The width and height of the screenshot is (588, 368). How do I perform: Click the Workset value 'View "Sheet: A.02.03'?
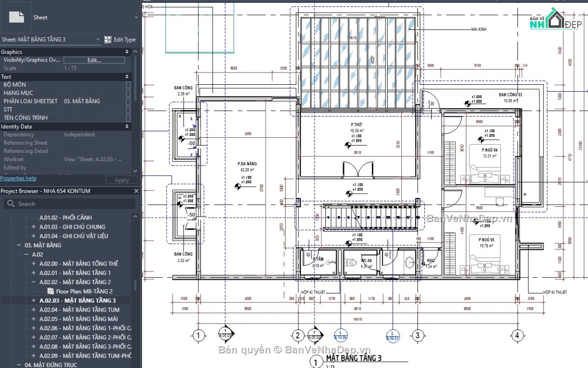(93, 159)
